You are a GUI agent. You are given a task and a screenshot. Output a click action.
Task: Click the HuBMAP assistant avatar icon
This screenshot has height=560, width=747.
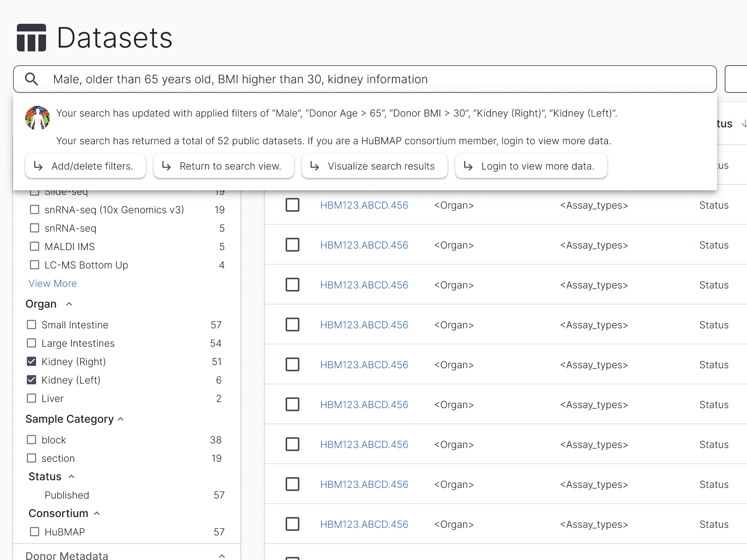[x=38, y=118]
